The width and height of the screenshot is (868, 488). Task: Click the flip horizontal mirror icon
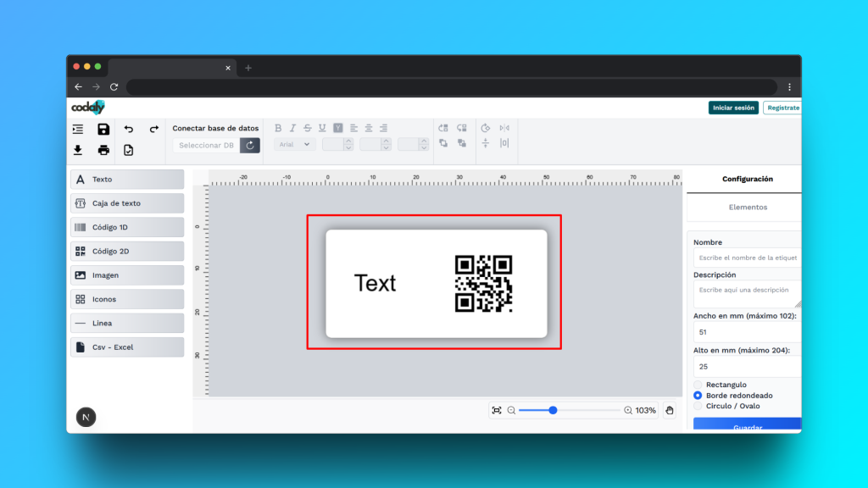tap(504, 128)
